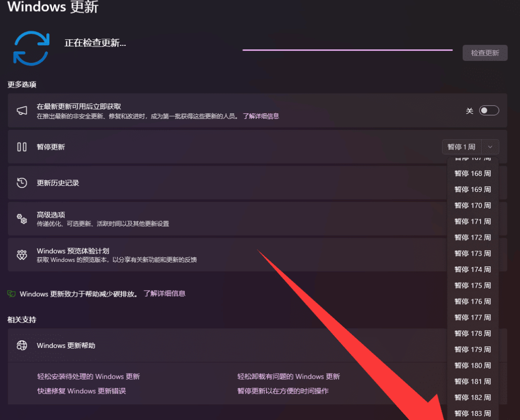Pick 暂停 173 周 in dropdown
Screen dimensions: 520x420
click(x=473, y=253)
